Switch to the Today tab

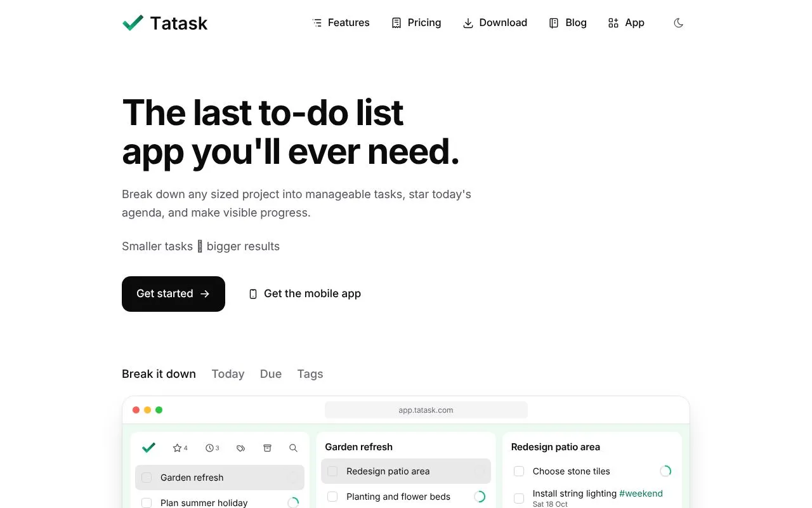228,374
